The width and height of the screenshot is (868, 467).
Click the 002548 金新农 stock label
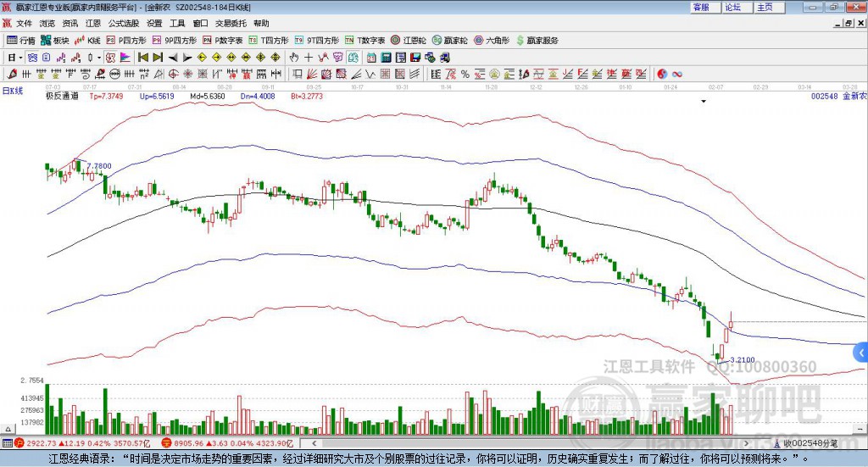[x=838, y=97]
